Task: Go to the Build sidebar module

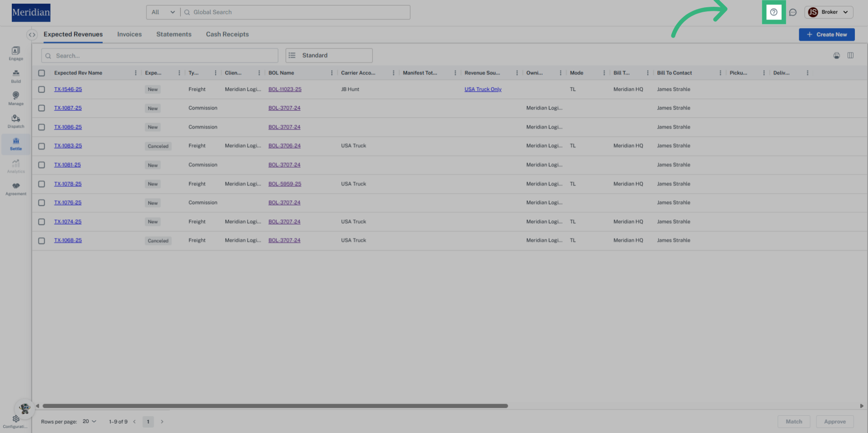Action: point(16,76)
